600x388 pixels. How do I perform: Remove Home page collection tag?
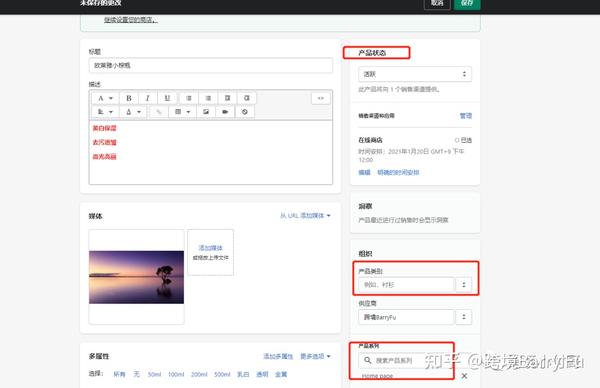point(464,376)
